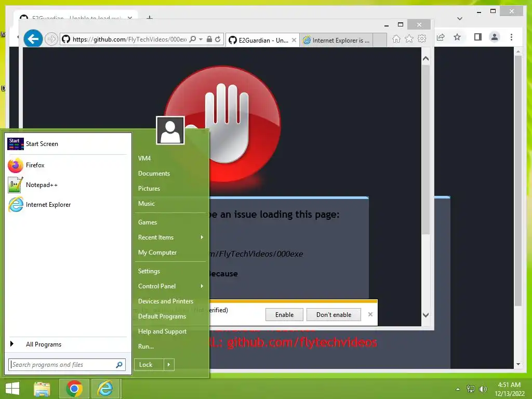The height and width of the screenshot is (399, 532).
Task: Open Chrome tab search chevron
Action: click(x=460, y=18)
